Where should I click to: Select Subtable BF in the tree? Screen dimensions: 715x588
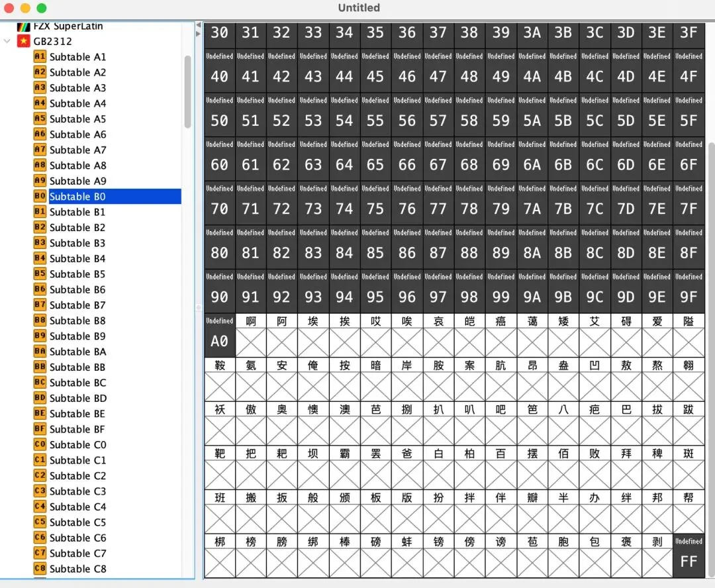[x=77, y=429]
